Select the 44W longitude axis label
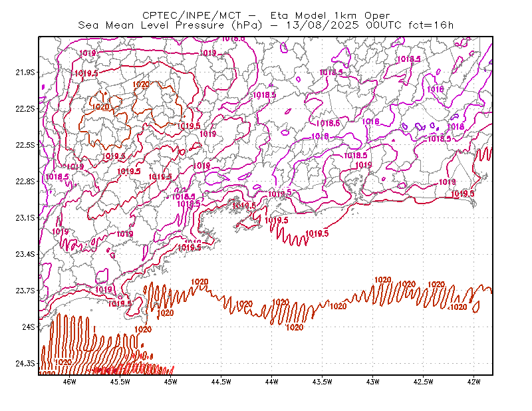532x411 pixels. [x=272, y=382]
